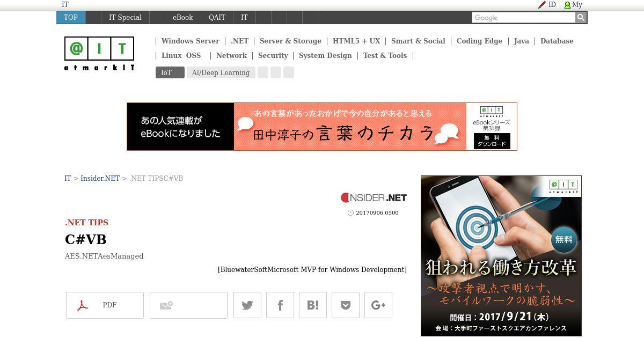
Task: Open Server & Storage link
Action: pos(290,41)
